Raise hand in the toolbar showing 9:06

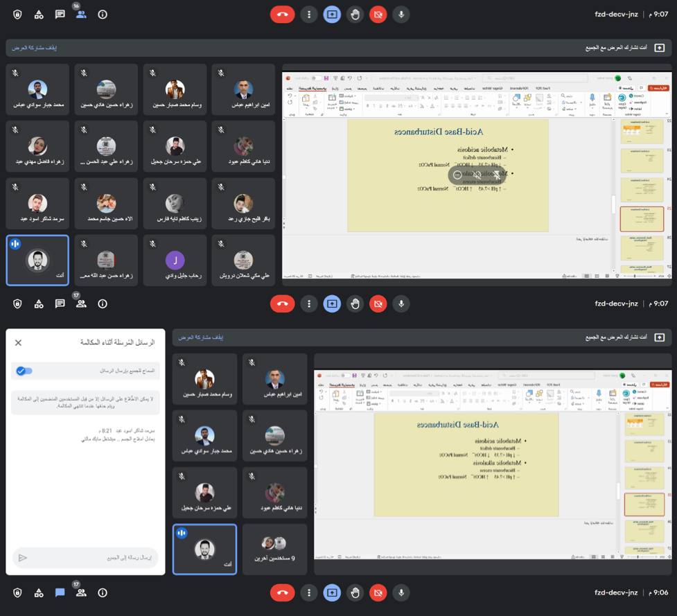[355, 592]
